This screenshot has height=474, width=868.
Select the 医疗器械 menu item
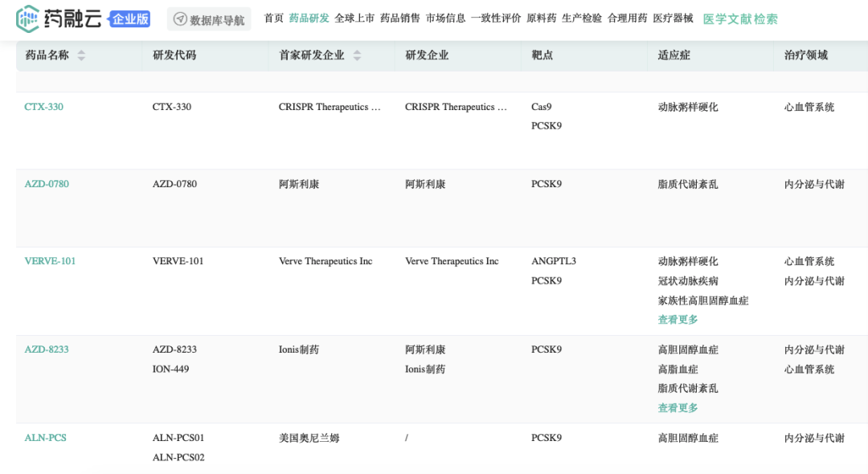(x=673, y=18)
